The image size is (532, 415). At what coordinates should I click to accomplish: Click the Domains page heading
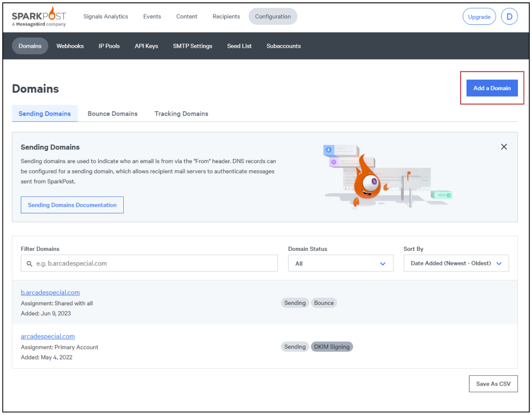click(35, 89)
